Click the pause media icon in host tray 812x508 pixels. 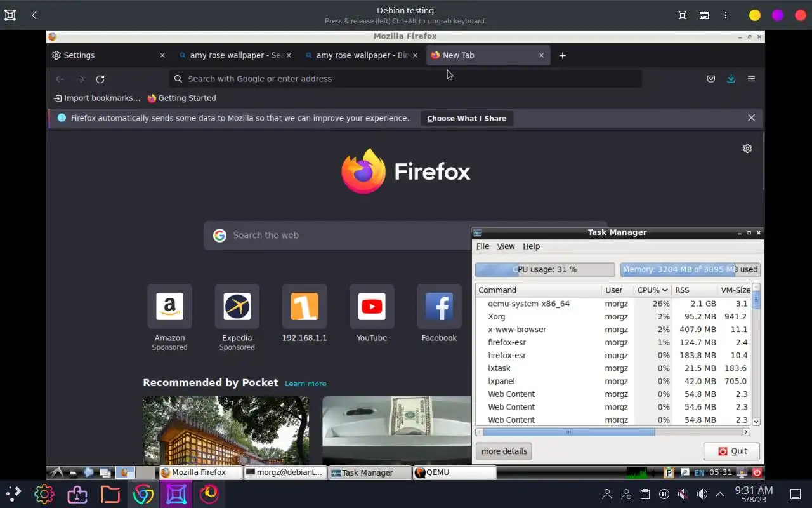(x=664, y=494)
